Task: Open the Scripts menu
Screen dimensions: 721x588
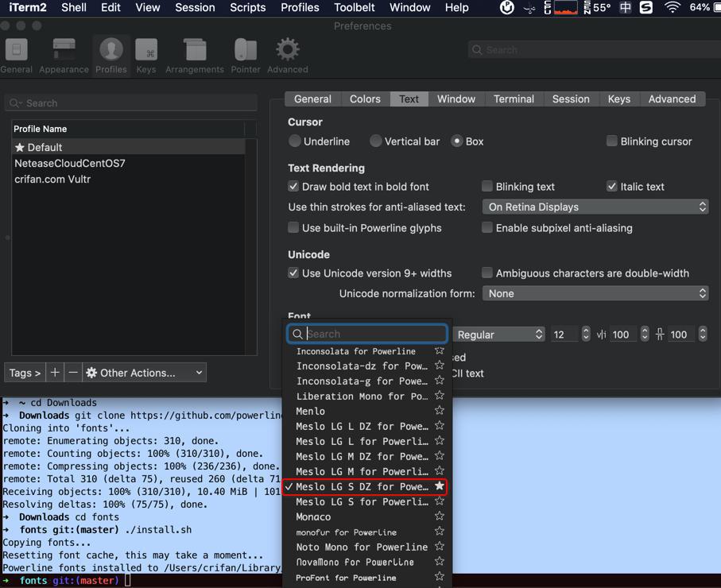Action: (248, 7)
